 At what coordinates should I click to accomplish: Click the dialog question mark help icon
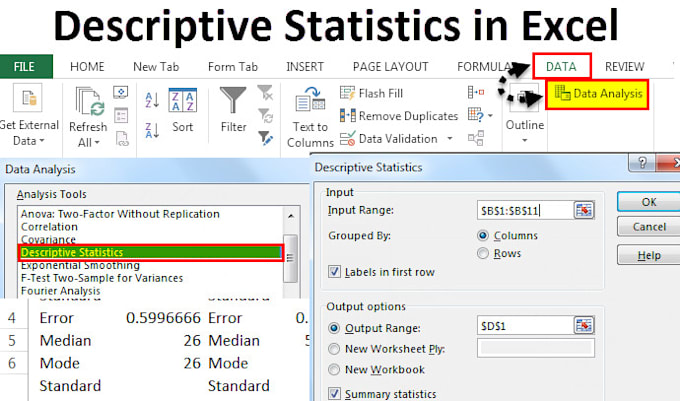pyautogui.click(x=642, y=163)
